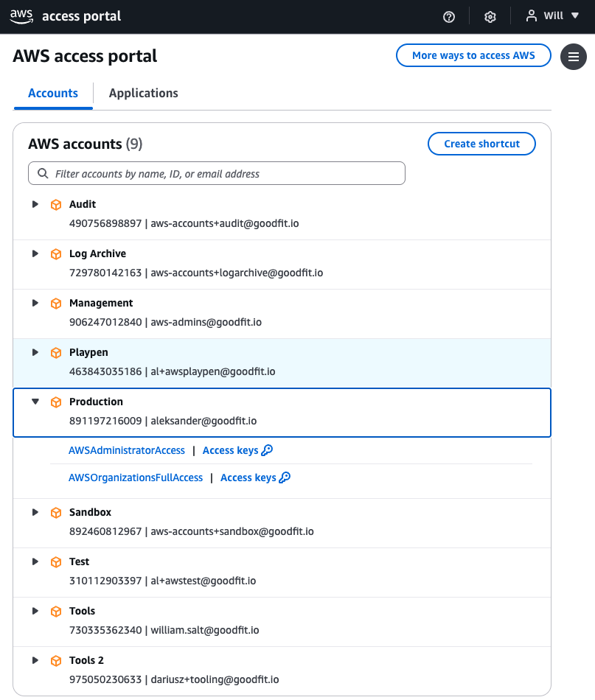Click key icon beside AWSAdministratorAccess access keys
595x700 pixels.
(x=268, y=450)
